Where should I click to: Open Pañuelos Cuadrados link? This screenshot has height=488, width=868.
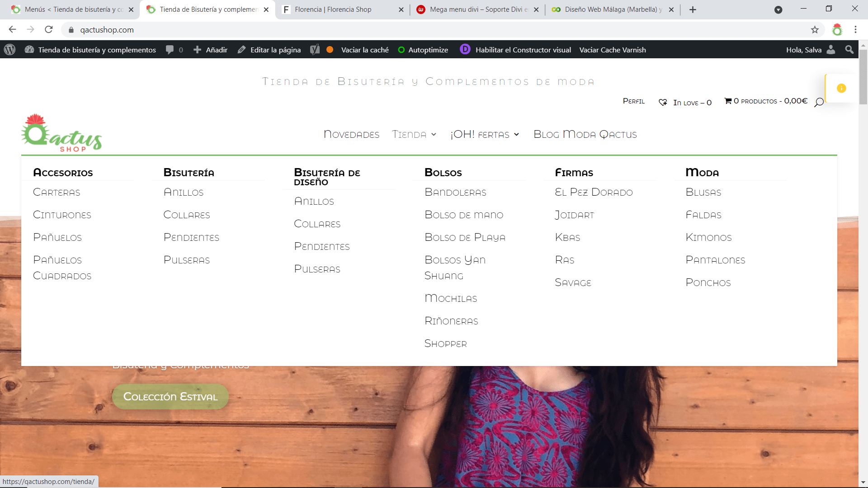62,267
